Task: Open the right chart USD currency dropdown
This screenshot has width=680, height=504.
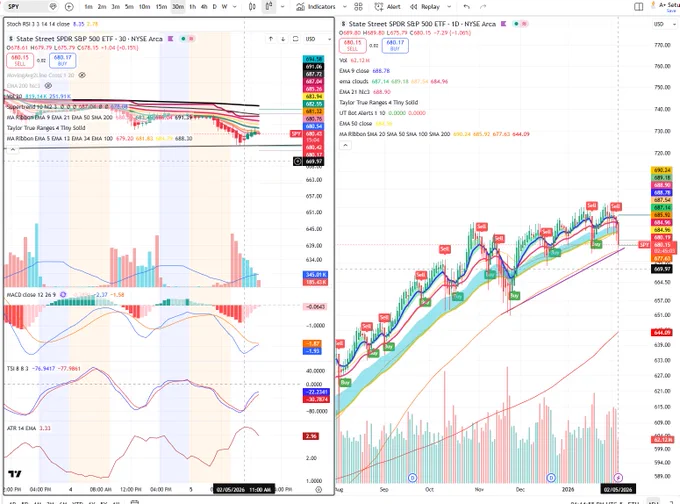Action: [664, 24]
